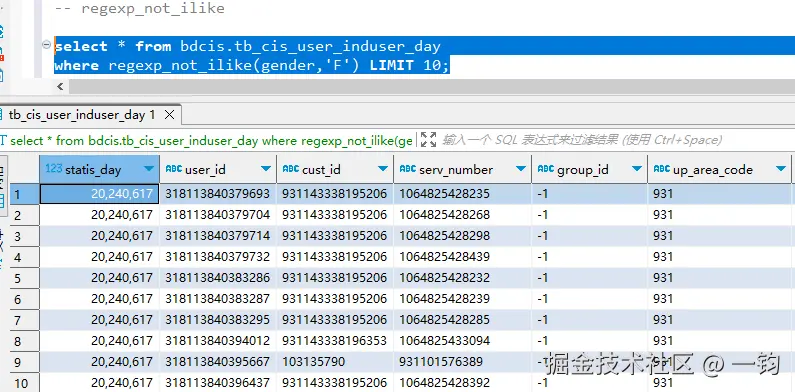Screen dimensions: 795x392
Task: Click the SQL filter expression input field
Action: (616, 140)
